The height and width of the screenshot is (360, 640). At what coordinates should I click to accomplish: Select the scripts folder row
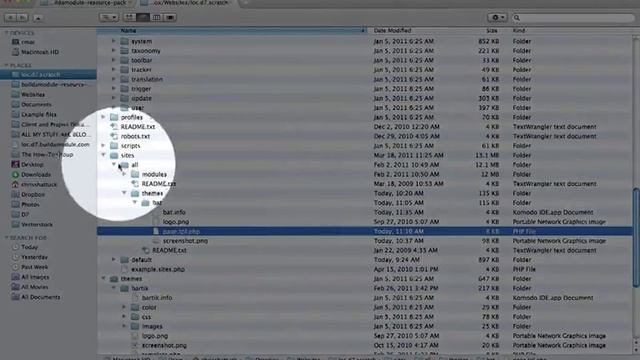click(x=364, y=146)
